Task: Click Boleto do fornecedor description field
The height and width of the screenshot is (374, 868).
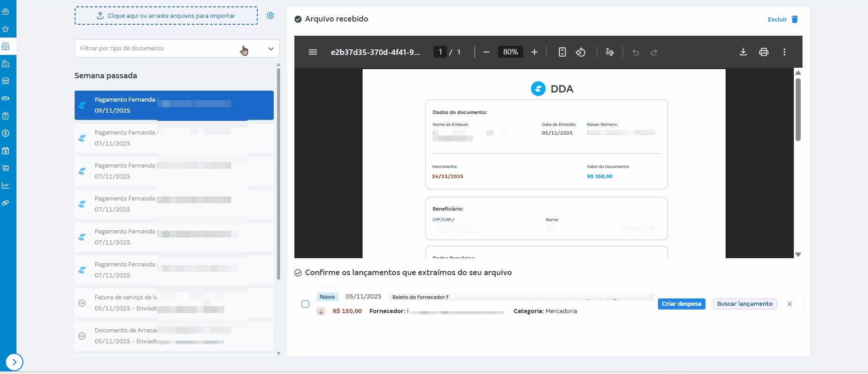Action: (521, 297)
